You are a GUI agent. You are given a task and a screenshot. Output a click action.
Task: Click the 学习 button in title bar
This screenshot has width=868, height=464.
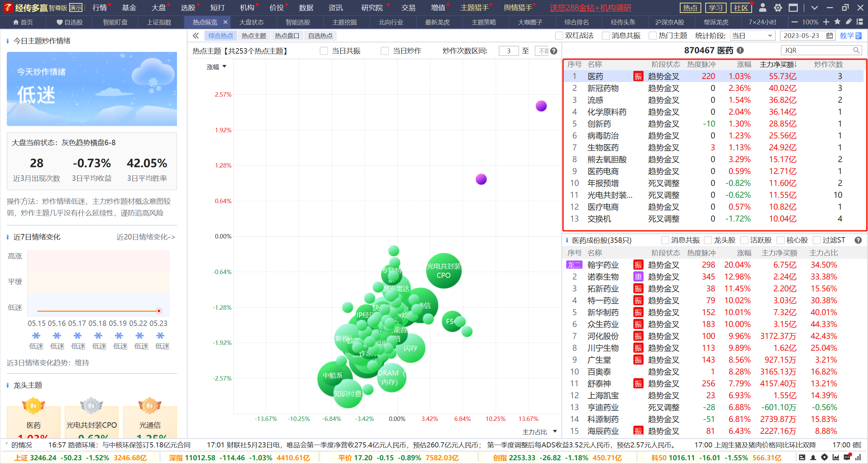[715, 7]
